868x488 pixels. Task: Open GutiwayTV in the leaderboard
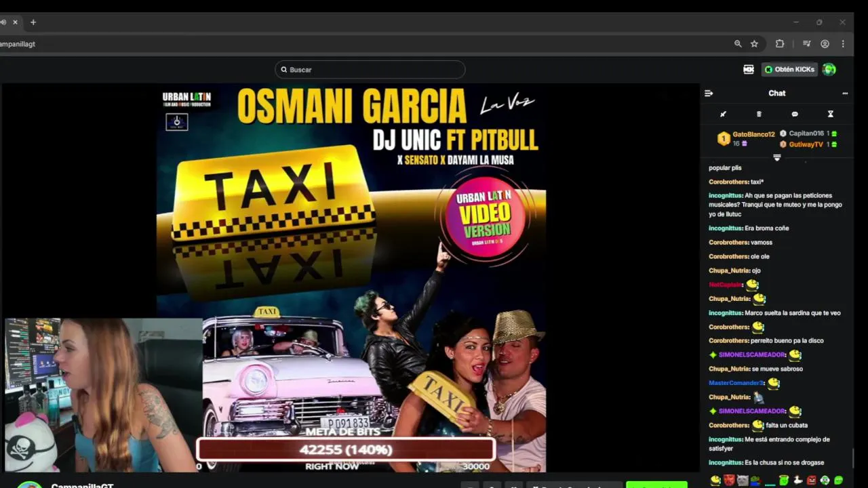pos(806,144)
